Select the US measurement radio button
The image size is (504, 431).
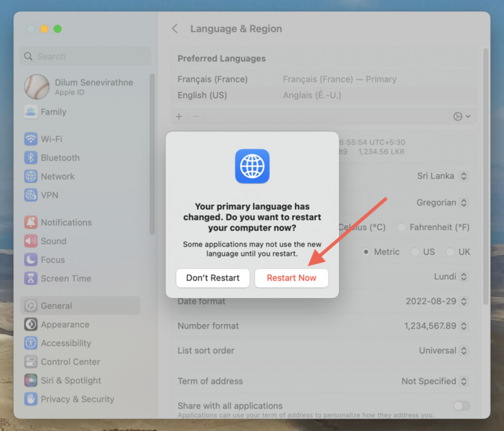pyautogui.click(x=415, y=252)
